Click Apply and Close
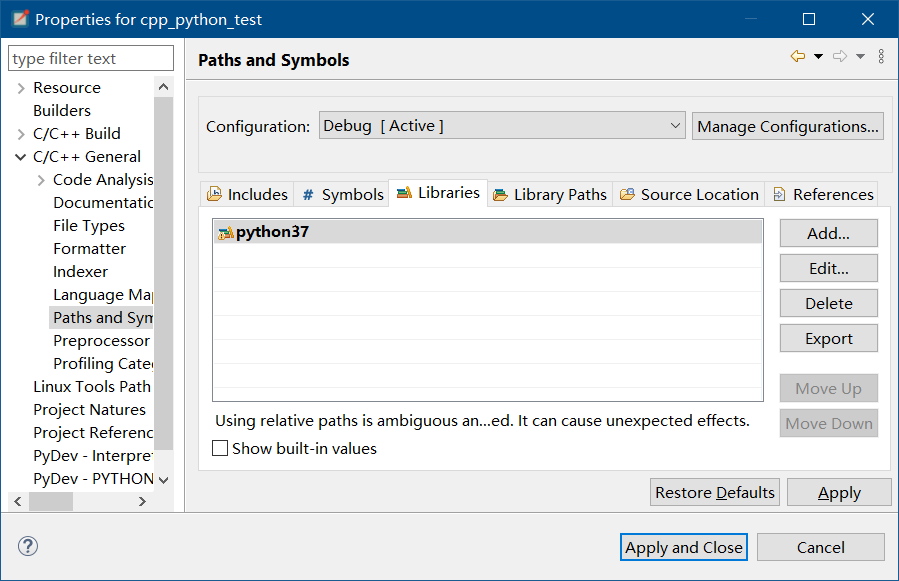The width and height of the screenshot is (899, 581). click(x=684, y=547)
